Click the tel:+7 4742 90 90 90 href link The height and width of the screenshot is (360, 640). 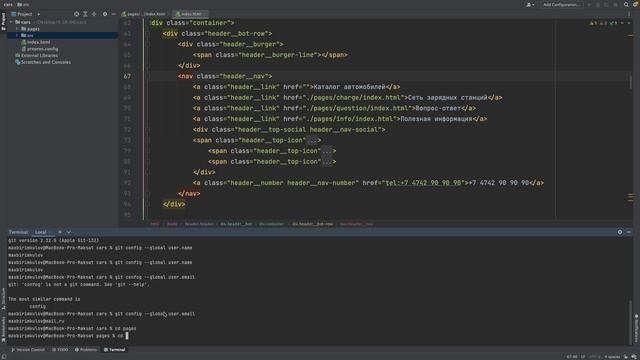423,183
